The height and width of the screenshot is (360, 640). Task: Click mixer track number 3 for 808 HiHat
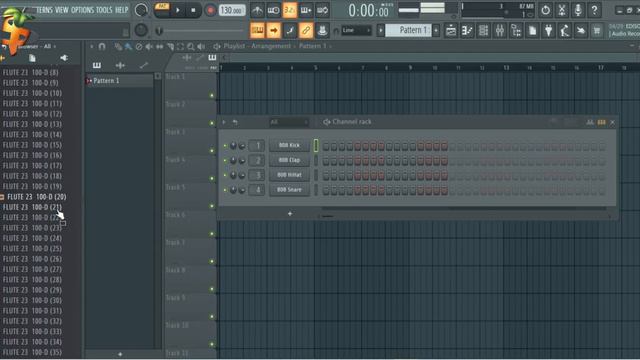point(257,175)
